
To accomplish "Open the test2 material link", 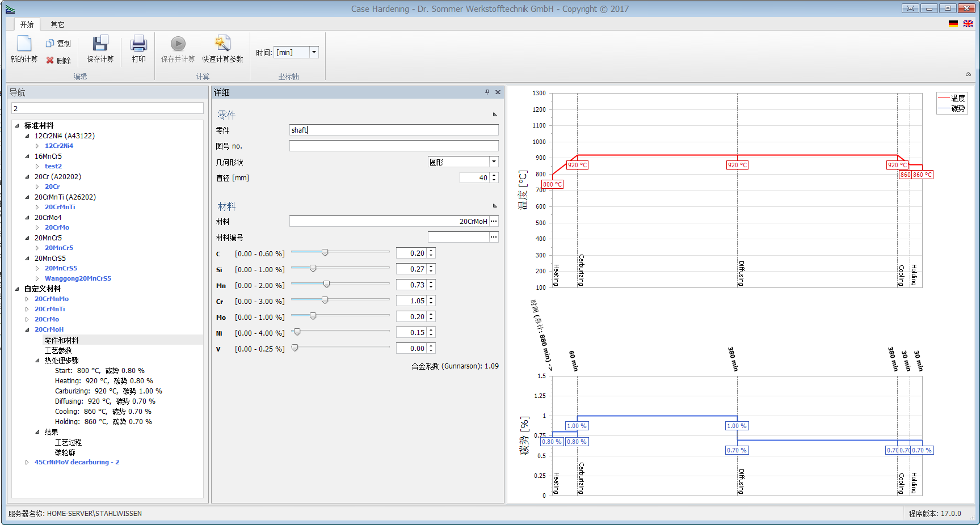I will coord(53,166).
